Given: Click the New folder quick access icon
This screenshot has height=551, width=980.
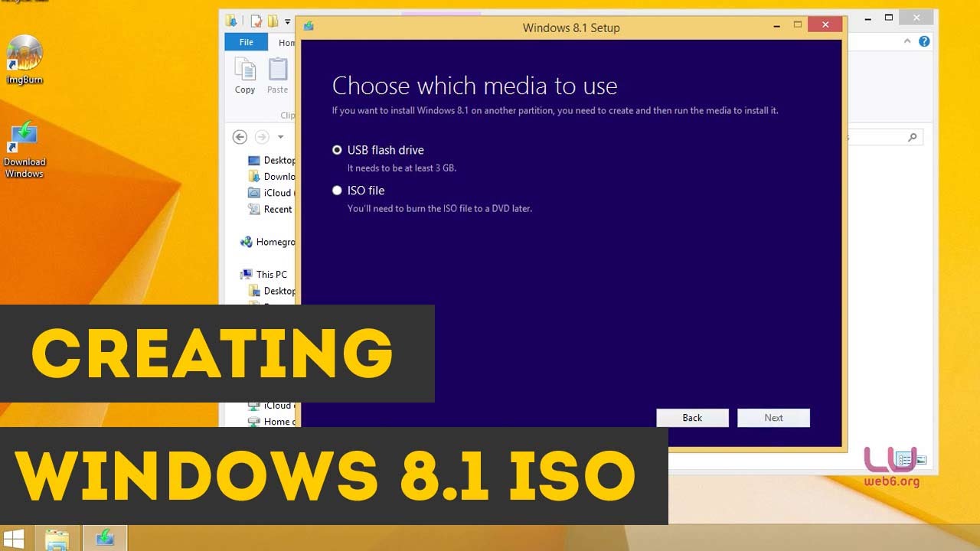Looking at the screenshot, I should (x=272, y=21).
